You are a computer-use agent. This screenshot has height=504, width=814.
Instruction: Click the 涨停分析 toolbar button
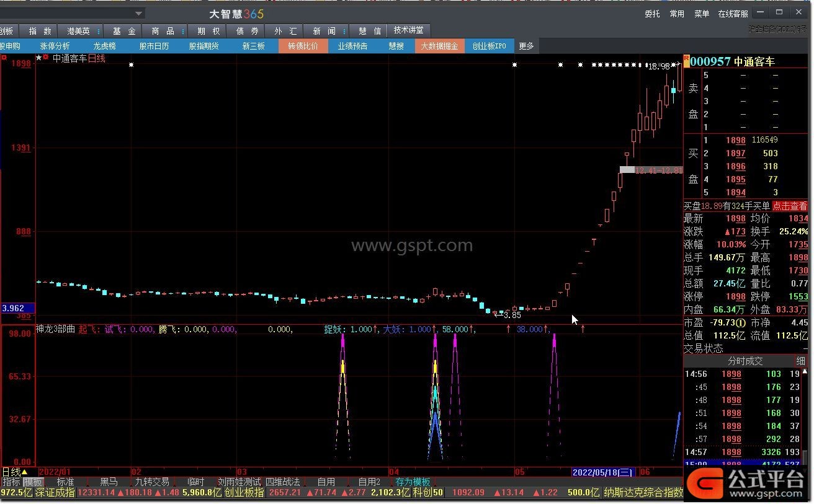(x=55, y=46)
